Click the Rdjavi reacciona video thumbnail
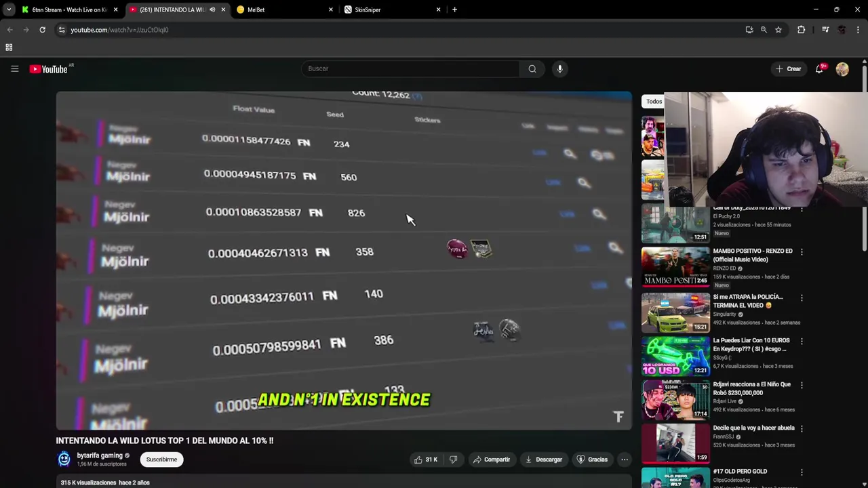This screenshot has width=868, height=488. click(x=675, y=400)
